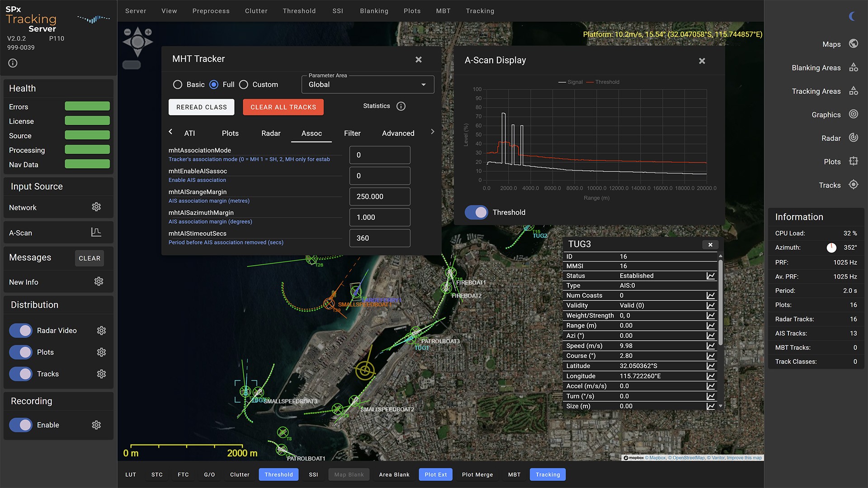Open the Tracking menu in top bar
The height and width of the screenshot is (488, 868).
point(480,11)
